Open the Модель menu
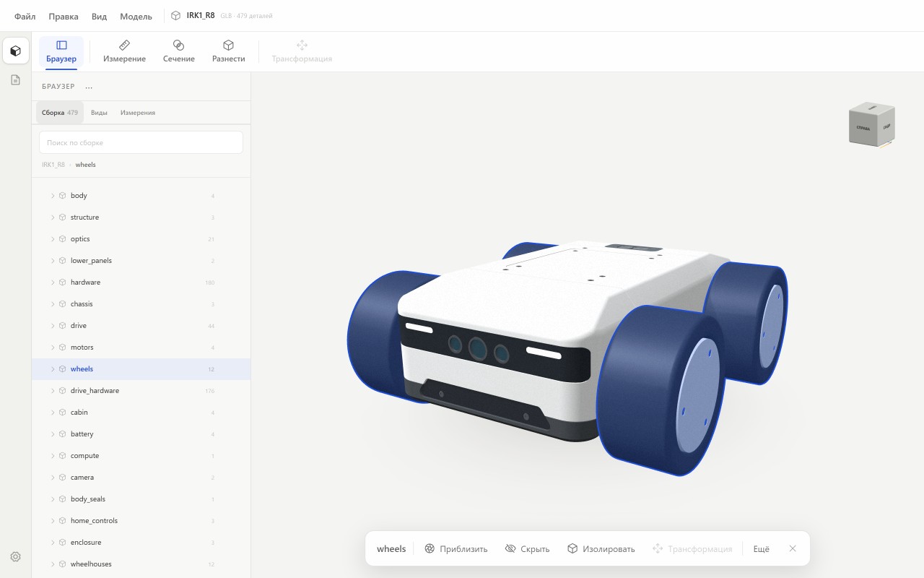 pyautogui.click(x=136, y=16)
